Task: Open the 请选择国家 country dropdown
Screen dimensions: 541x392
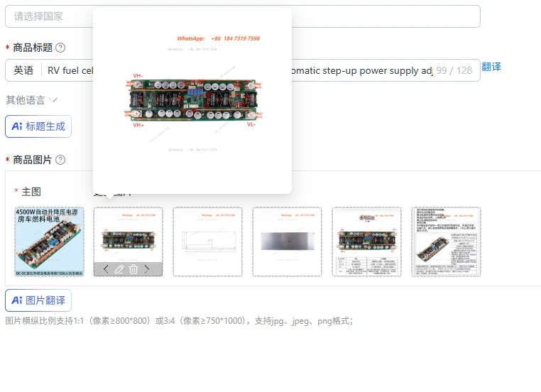Action: pyautogui.click(x=243, y=16)
